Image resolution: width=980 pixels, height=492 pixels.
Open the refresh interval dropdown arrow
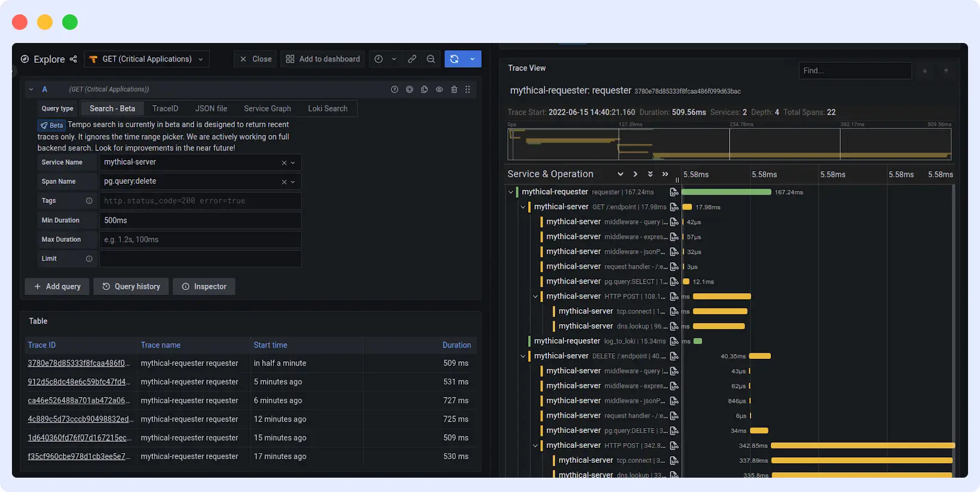[473, 59]
